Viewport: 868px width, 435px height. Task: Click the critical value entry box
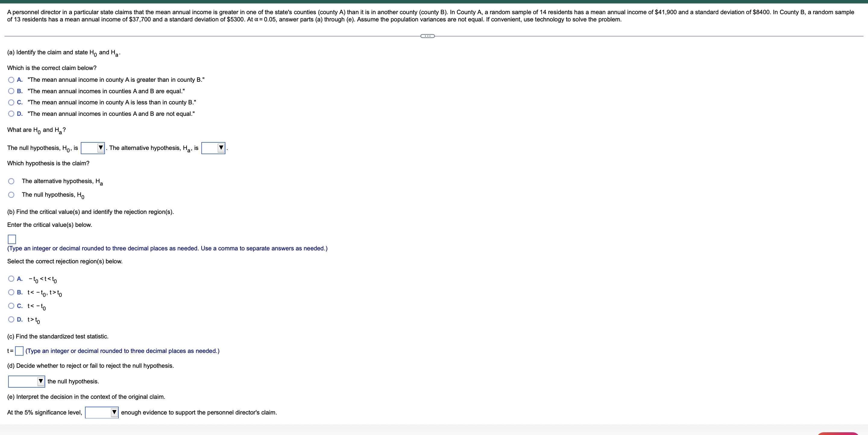tap(12, 240)
